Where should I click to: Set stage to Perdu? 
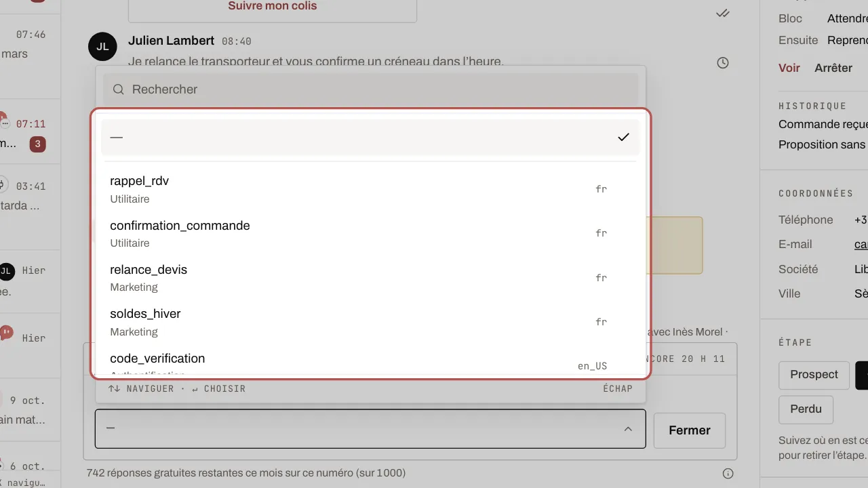tap(806, 409)
